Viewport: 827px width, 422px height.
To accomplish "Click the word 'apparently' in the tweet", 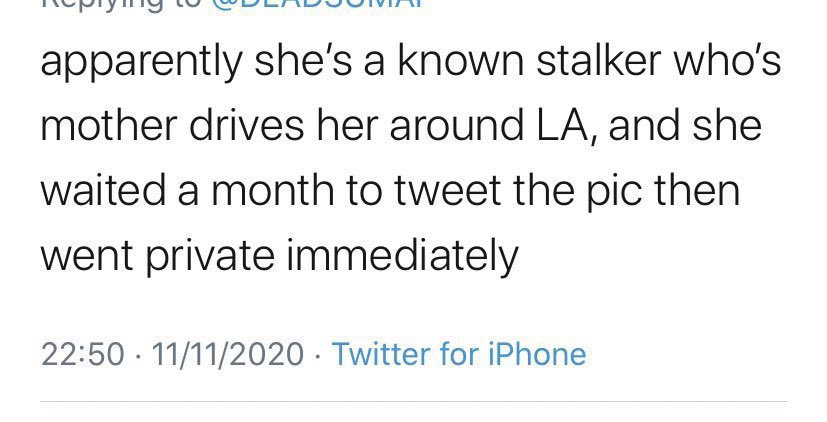I will click(x=141, y=63).
